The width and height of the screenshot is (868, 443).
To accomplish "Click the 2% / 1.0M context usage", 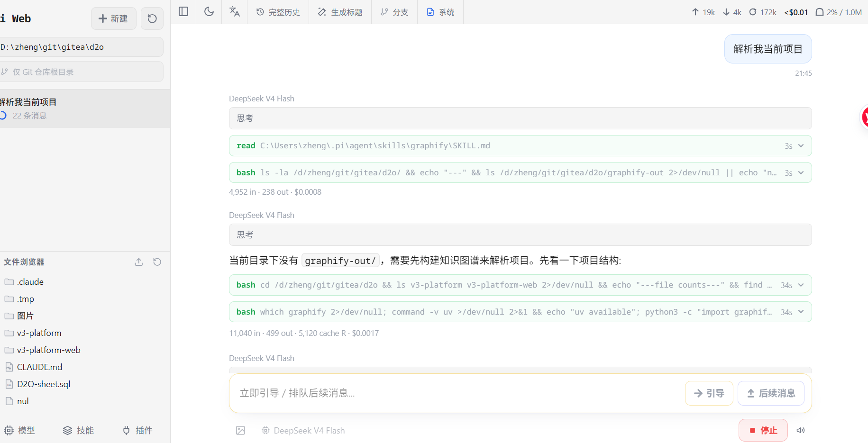I will tap(839, 12).
